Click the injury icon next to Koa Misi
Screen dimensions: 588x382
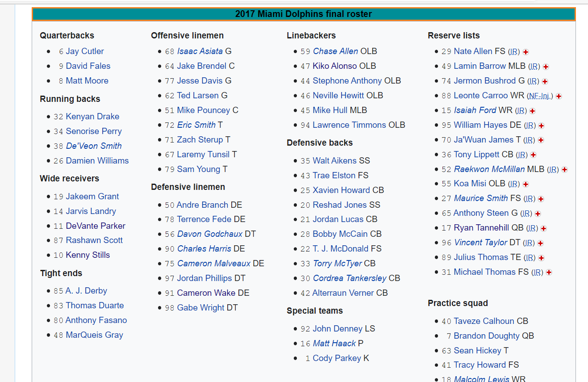(525, 184)
